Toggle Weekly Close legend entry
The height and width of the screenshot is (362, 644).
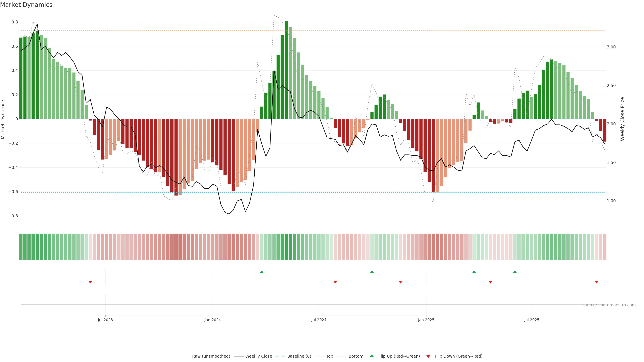pos(258,356)
